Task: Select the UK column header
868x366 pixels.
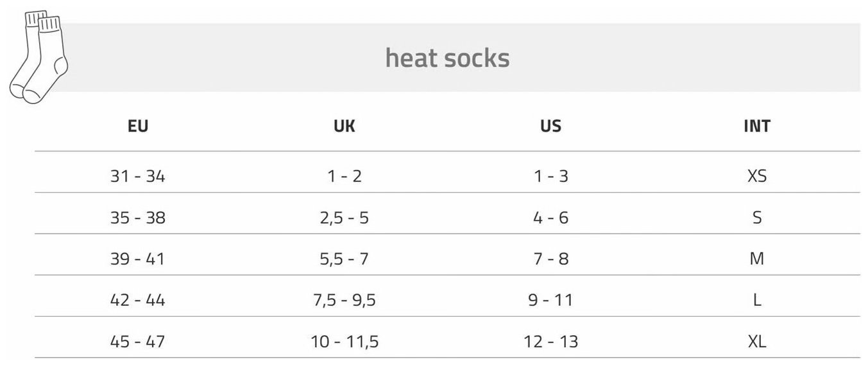Action: (345, 126)
